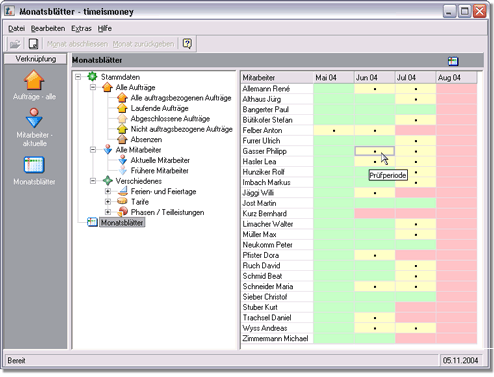Collapse the Alle Aufträge tree node

93,87
